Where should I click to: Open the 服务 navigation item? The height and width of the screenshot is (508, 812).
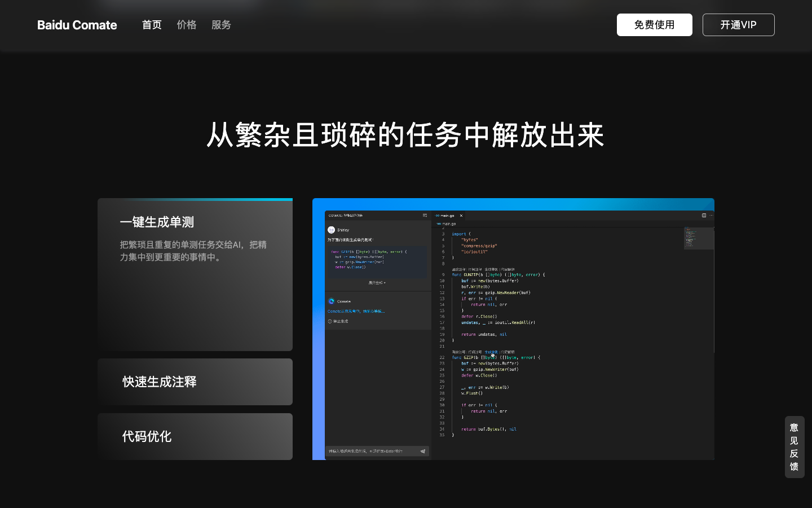click(221, 25)
